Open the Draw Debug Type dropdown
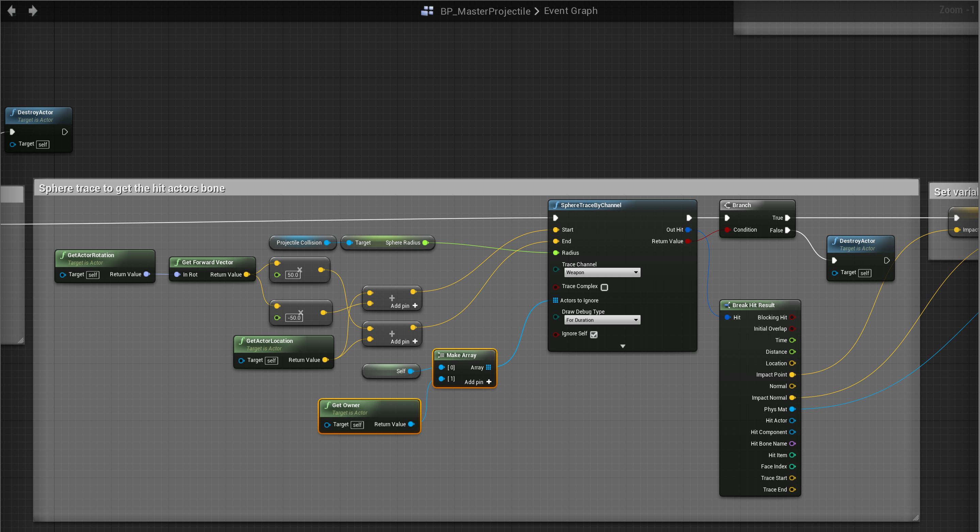The image size is (980, 532). pos(602,320)
